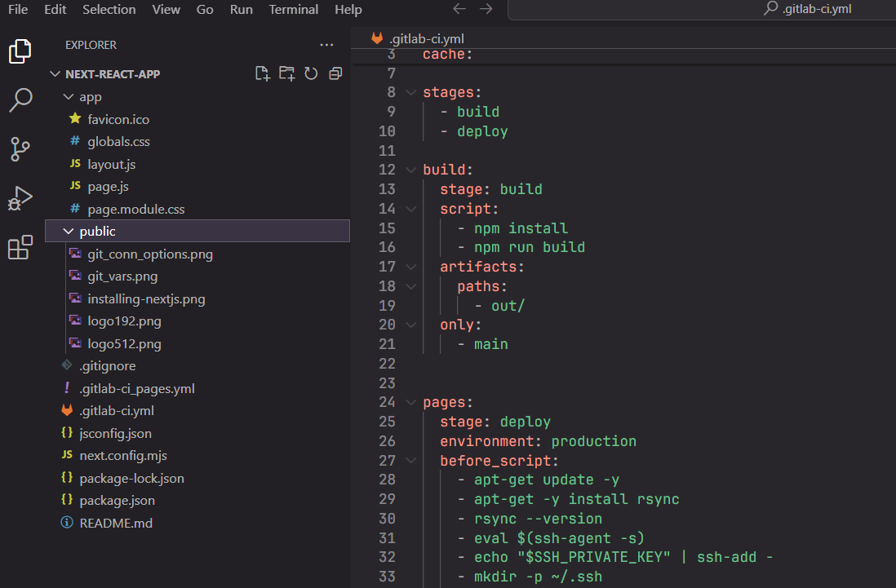The image size is (896, 588).
Task: Fold the build block at line 12
Action: click(410, 170)
